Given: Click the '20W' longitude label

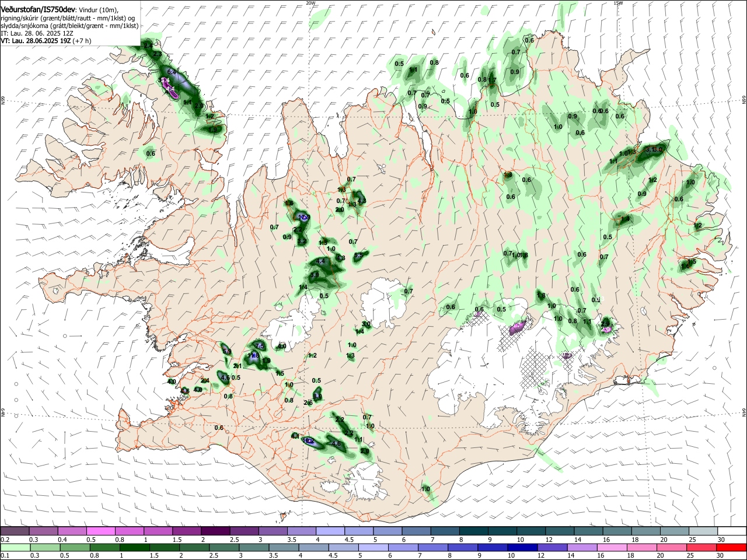Looking at the screenshot, I should pyautogui.click(x=310, y=3).
